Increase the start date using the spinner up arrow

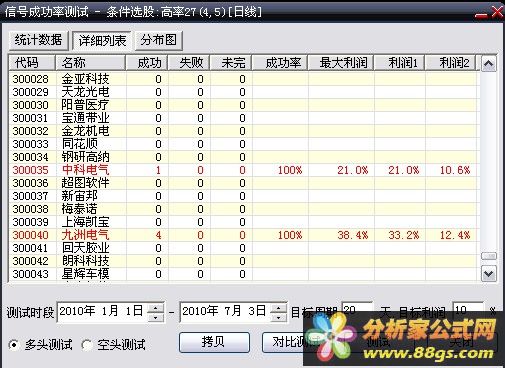pyautogui.click(x=156, y=307)
